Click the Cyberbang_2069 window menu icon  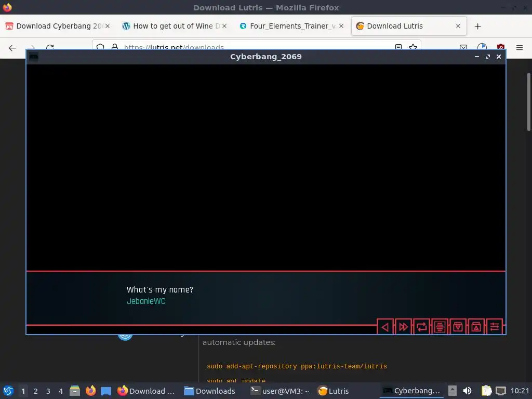pos(34,57)
